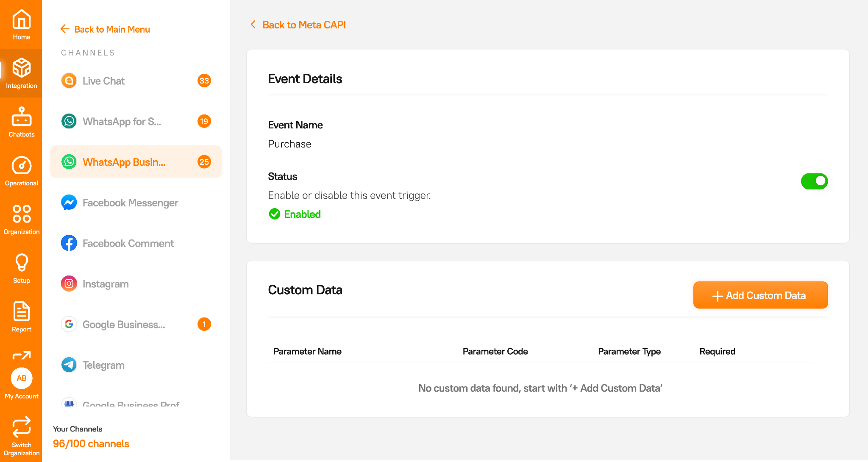Click 'Enable or disable this event trigger.' text
The height and width of the screenshot is (462, 868).
(x=349, y=195)
